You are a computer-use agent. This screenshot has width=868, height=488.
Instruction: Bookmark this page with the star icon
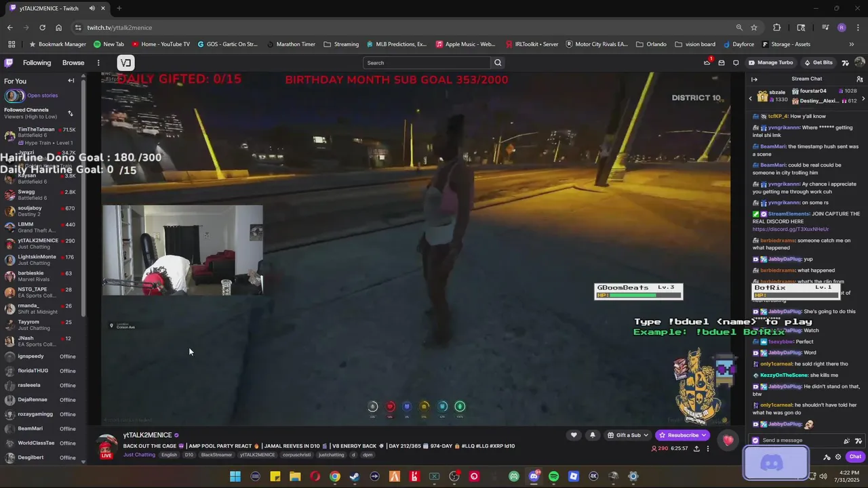tap(754, 28)
